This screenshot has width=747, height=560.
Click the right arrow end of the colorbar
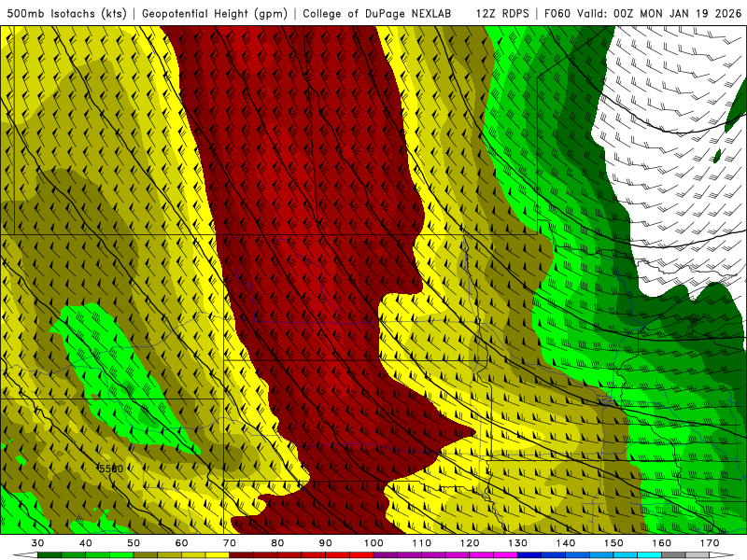click(x=722, y=555)
